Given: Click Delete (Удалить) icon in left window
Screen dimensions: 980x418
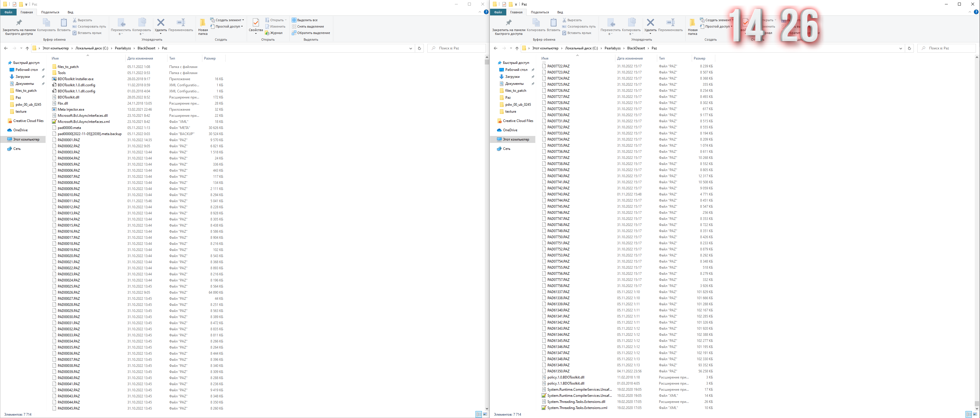Looking at the screenshot, I should pos(161,23).
